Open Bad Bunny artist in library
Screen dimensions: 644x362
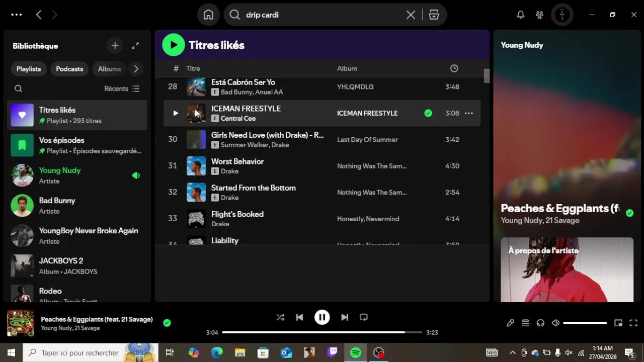77,206
